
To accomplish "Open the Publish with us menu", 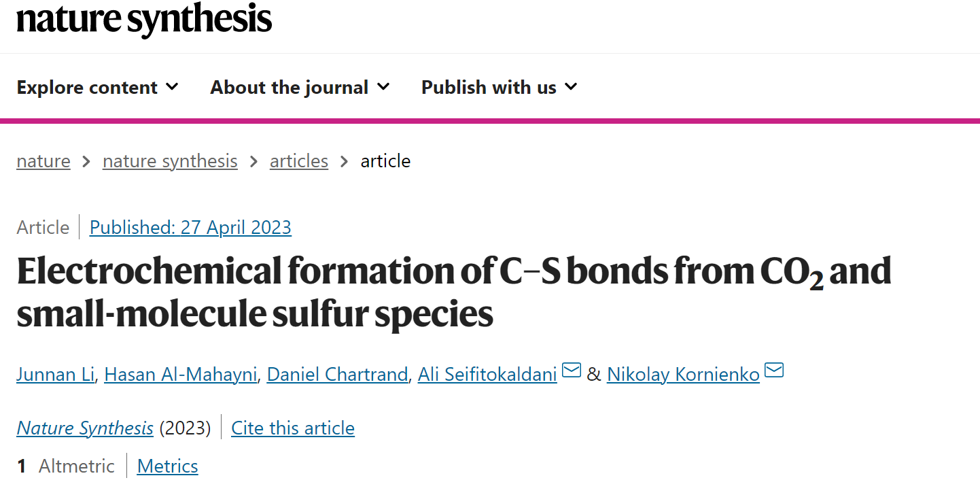I will [500, 87].
